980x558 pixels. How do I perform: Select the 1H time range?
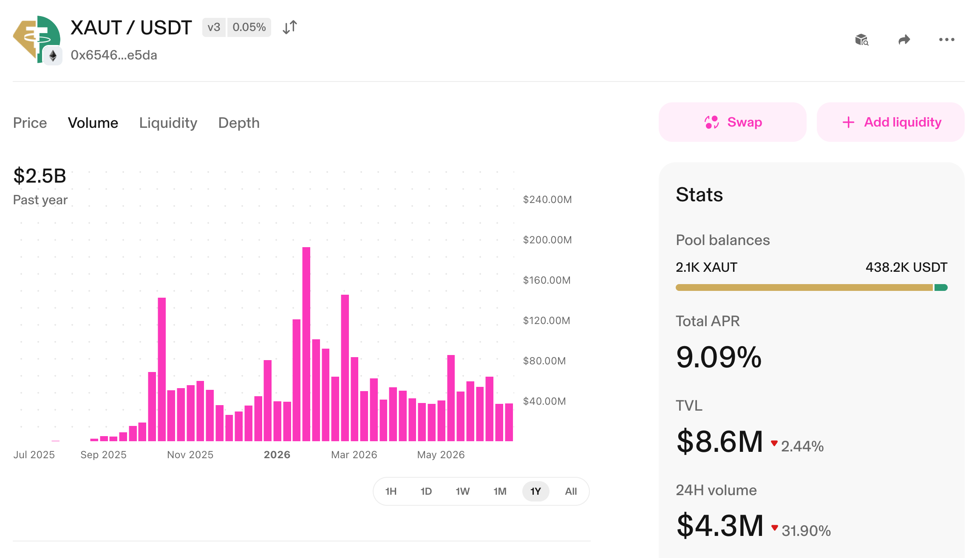(391, 491)
